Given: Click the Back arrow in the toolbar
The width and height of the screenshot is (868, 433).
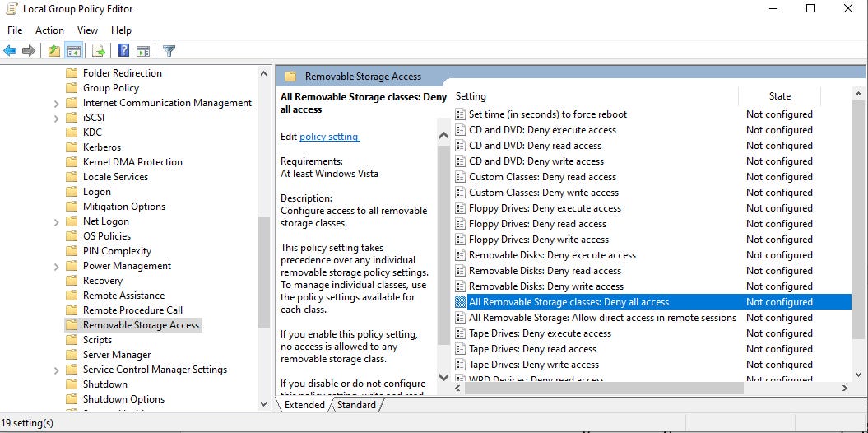Looking at the screenshot, I should 10,51.
